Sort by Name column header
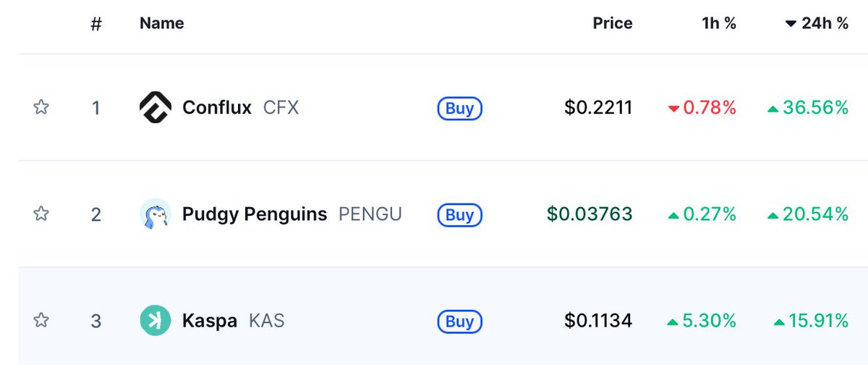The width and height of the screenshot is (868, 365). point(161,23)
